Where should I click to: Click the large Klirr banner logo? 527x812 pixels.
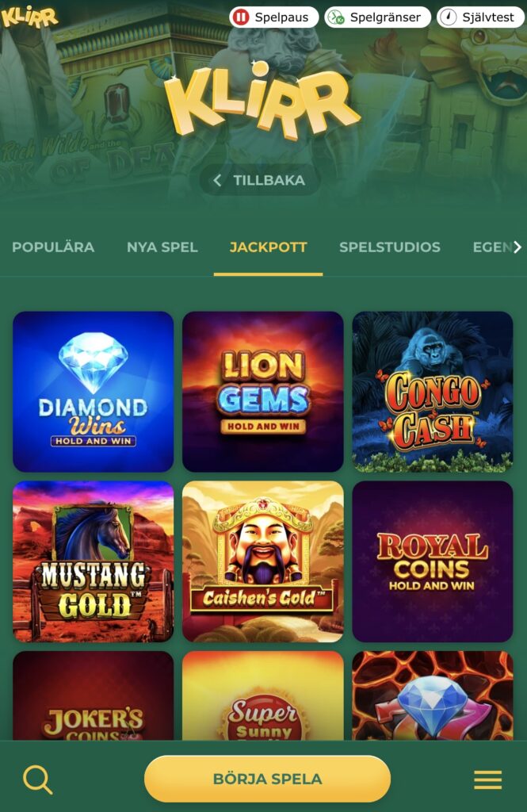pos(262,101)
